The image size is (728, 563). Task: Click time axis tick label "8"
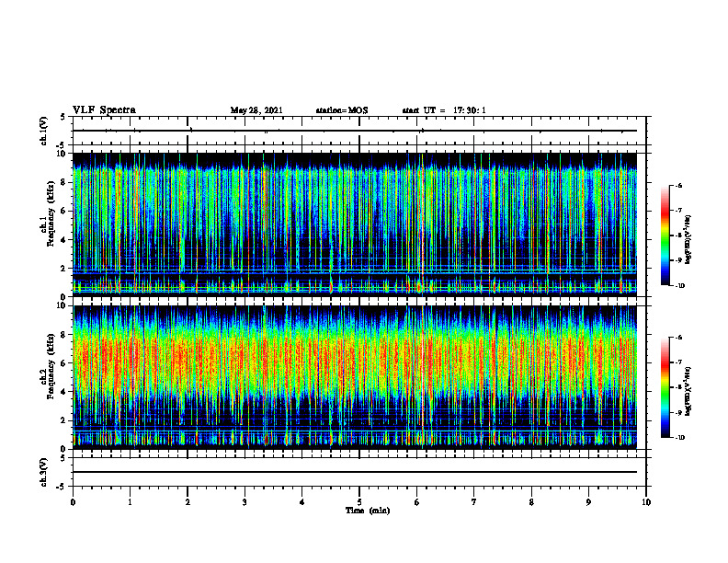pyautogui.click(x=531, y=502)
